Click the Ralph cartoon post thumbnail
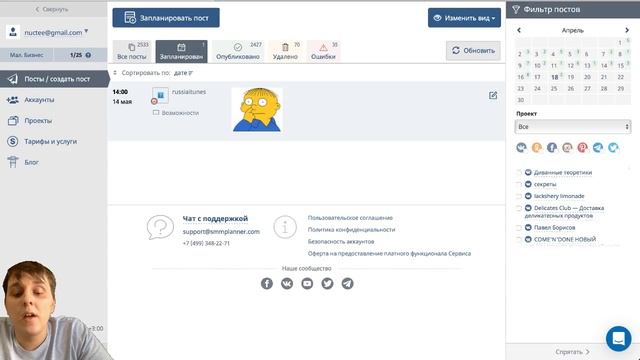This screenshot has height=360, width=640. coord(257,110)
